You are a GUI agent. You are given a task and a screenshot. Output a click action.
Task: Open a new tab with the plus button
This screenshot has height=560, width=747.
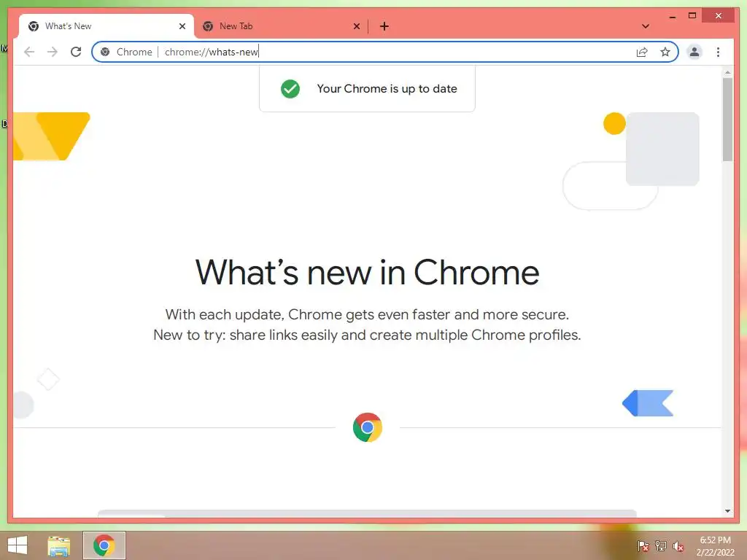tap(384, 26)
